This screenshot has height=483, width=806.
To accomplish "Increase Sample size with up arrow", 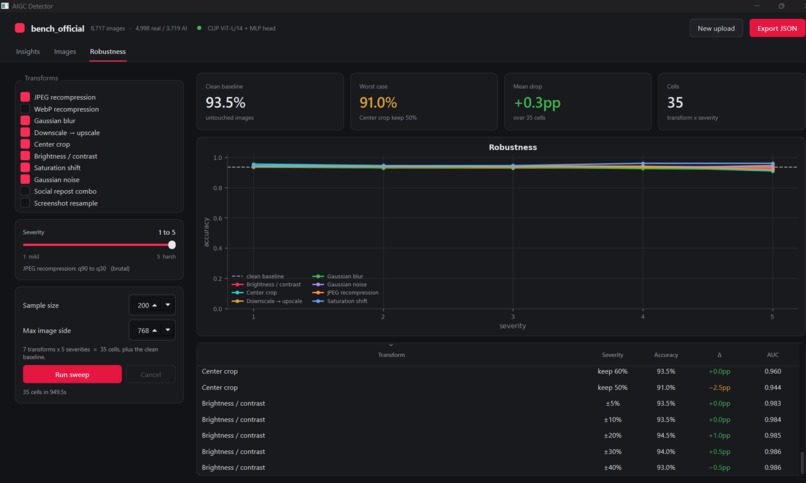I will click(155, 305).
